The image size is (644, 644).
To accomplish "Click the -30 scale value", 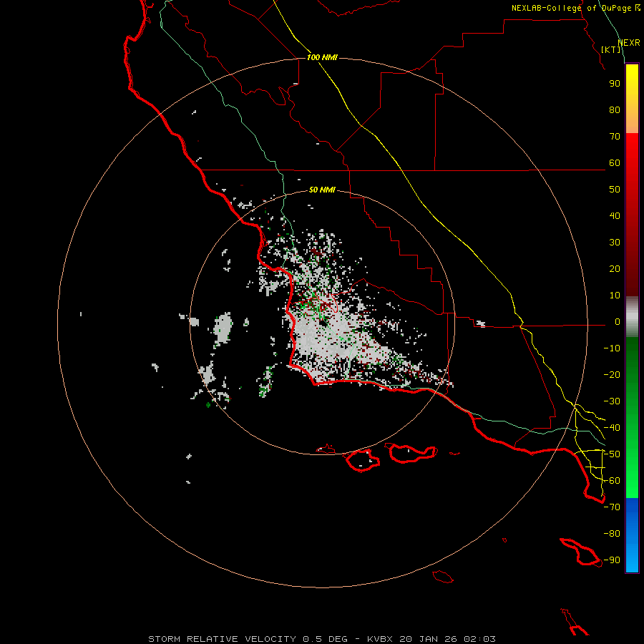I will 612,401.
